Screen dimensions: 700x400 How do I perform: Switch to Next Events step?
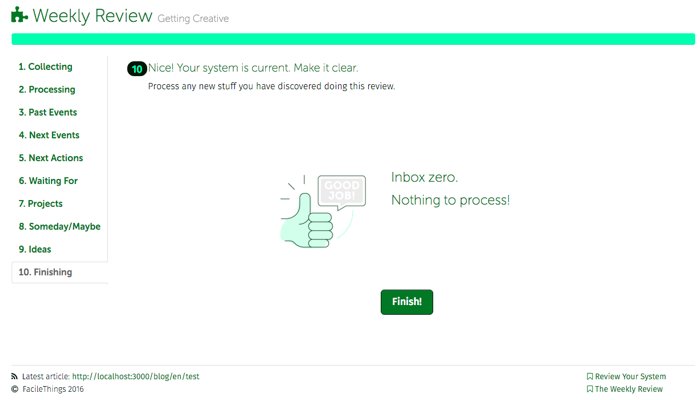[x=49, y=135]
